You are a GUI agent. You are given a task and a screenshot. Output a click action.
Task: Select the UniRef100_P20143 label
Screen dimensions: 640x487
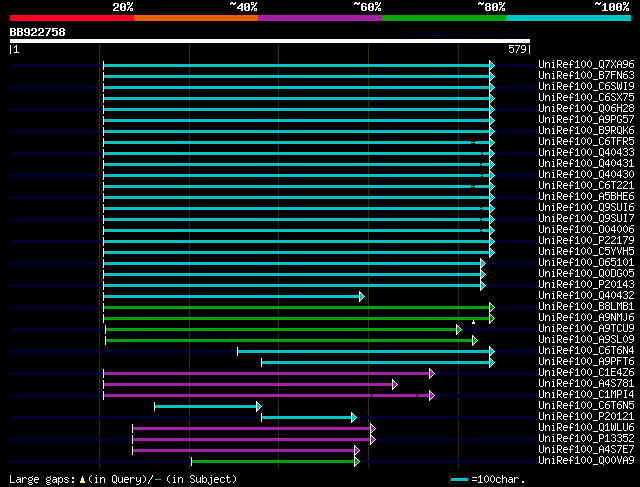(587, 284)
